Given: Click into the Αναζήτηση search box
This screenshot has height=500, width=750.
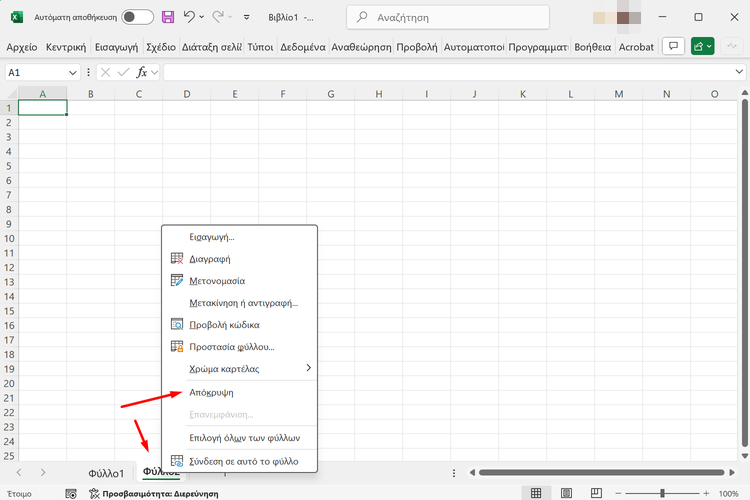Looking at the screenshot, I should [x=448, y=18].
